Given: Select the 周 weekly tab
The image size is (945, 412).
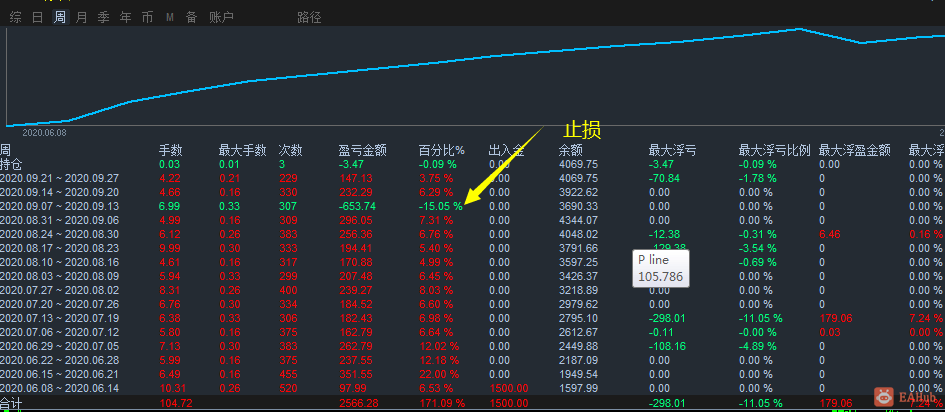Looking at the screenshot, I should [x=60, y=17].
